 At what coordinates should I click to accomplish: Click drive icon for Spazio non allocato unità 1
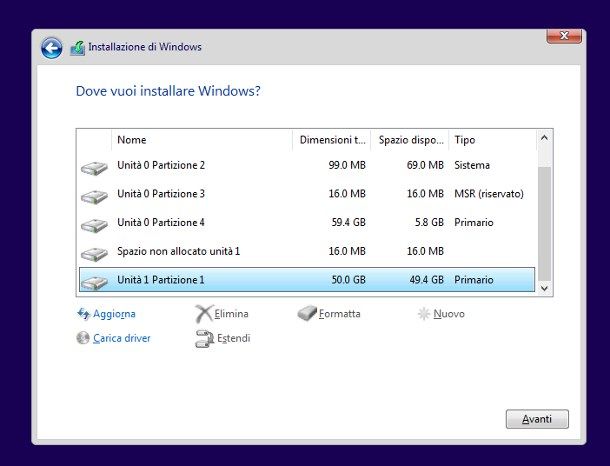94,254
